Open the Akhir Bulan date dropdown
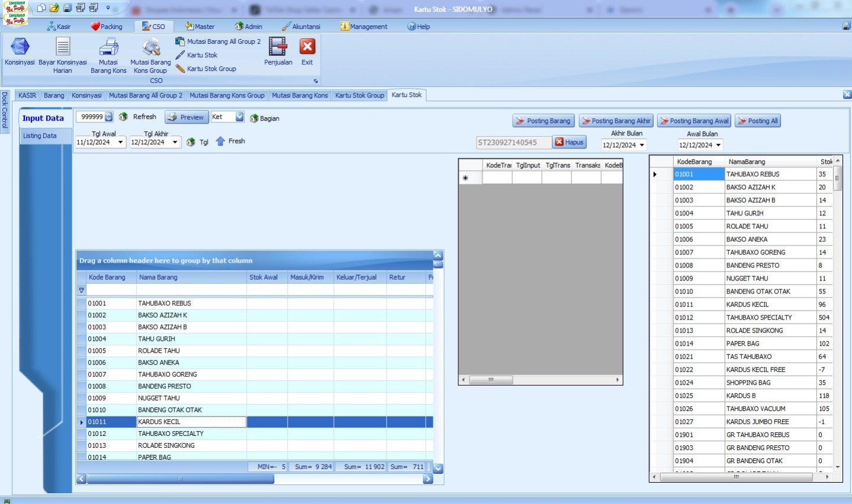 642,146
